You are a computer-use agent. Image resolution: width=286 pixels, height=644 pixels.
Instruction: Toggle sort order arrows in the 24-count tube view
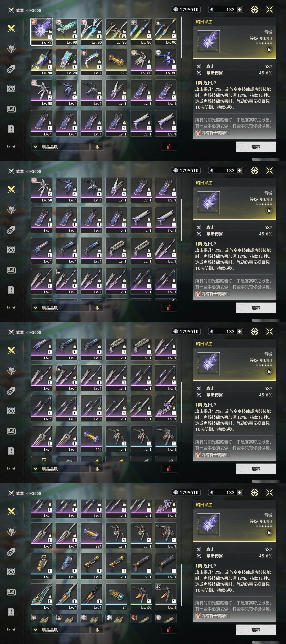point(97,630)
